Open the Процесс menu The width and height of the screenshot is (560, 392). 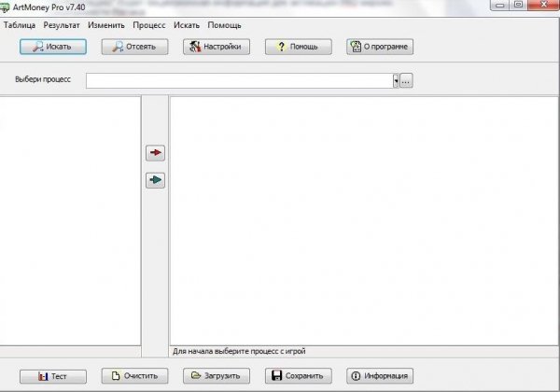[x=149, y=25]
